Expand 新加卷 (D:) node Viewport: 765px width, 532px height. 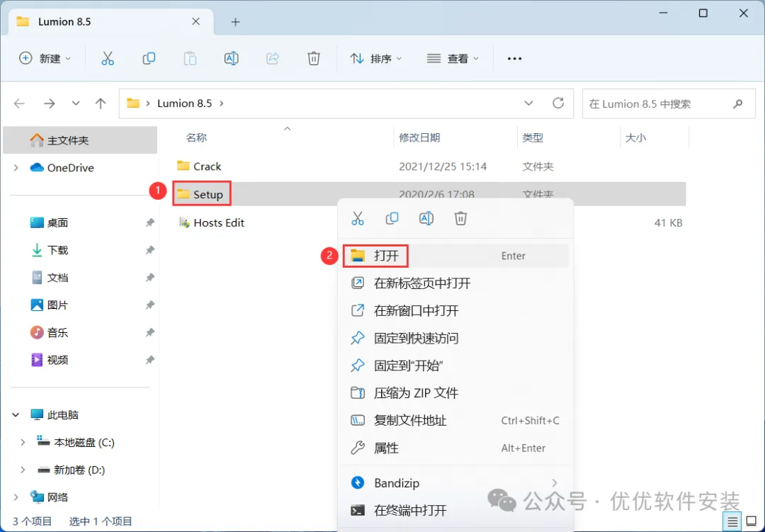[x=23, y=470]
